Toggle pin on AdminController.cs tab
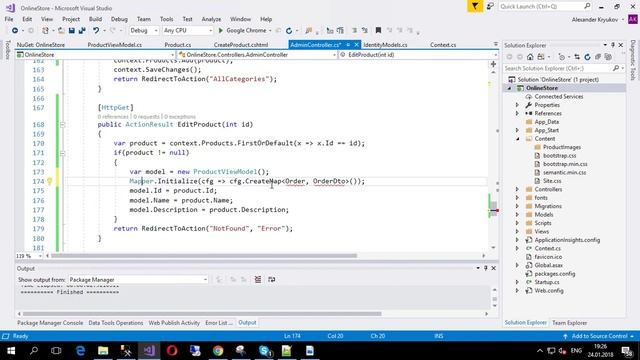This screenshot has width=640, height=360. click(x=348, y=45)
